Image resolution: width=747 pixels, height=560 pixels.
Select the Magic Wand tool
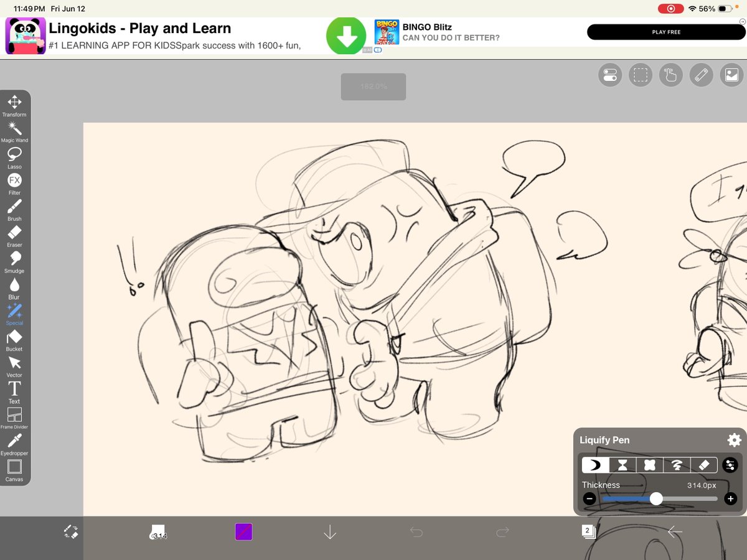coord(14,132)
